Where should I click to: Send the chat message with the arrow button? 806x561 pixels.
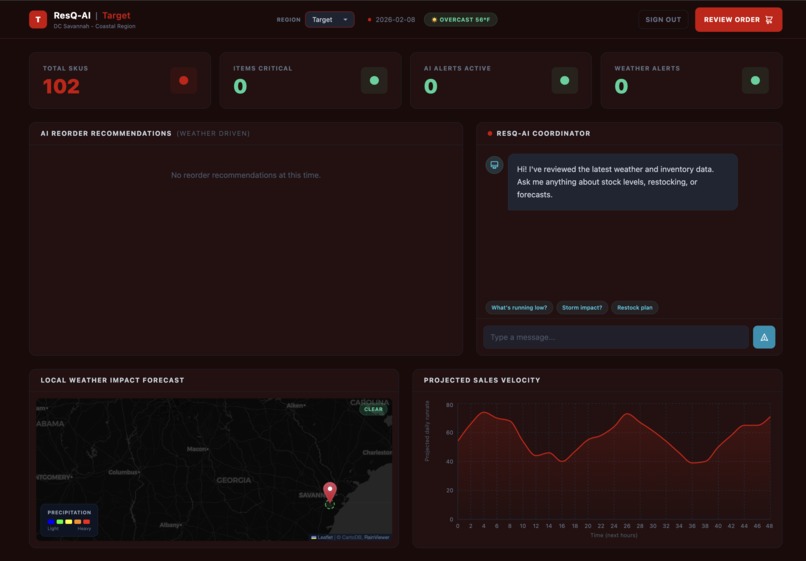[x=764, y=337]
